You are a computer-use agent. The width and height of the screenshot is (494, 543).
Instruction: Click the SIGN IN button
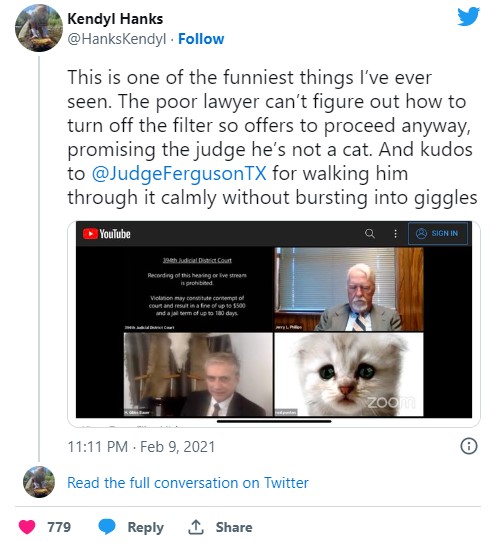(x=438, y=234)
